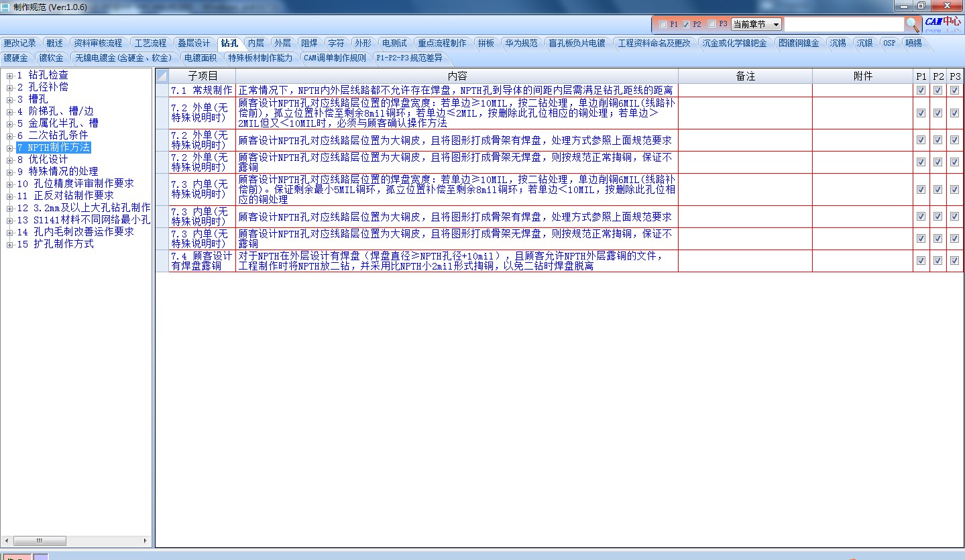Open the 内层 tab
Viewport: 965px width, 560px height.
[256, 43]
